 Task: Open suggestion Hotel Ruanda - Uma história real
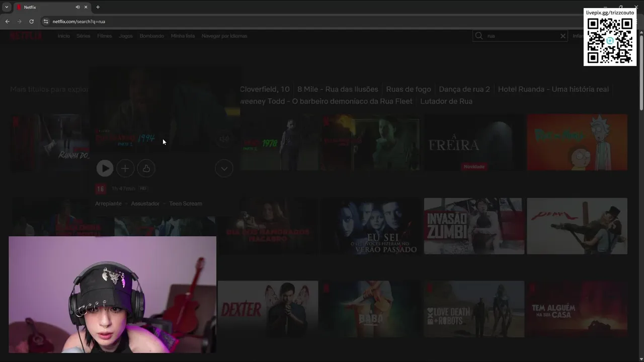(553, 89)
